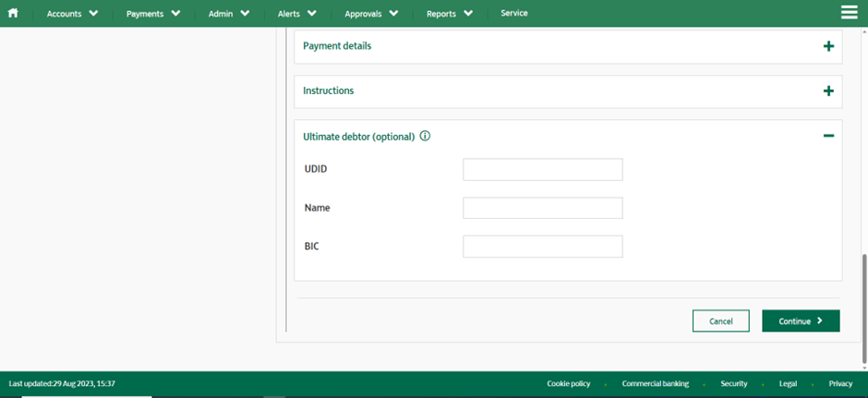Select the Service menu item
868x398 pixels.
514,14
